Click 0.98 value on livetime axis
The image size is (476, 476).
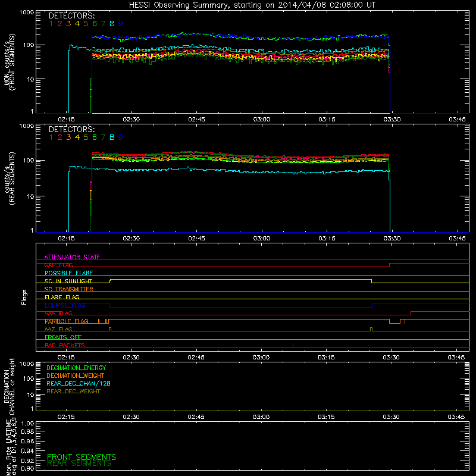tap(27, 431)
